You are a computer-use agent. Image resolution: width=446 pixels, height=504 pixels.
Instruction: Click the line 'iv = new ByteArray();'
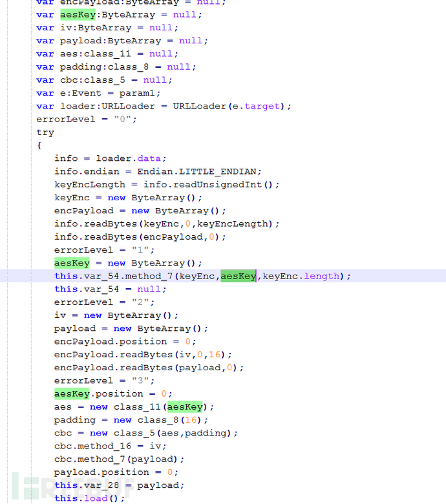[x=116, y=315]
